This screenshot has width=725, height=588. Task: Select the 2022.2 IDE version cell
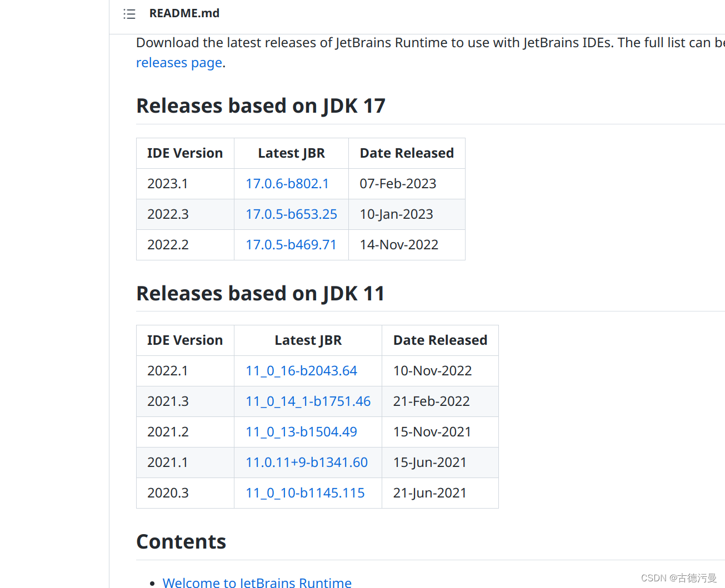coord(185,245)
